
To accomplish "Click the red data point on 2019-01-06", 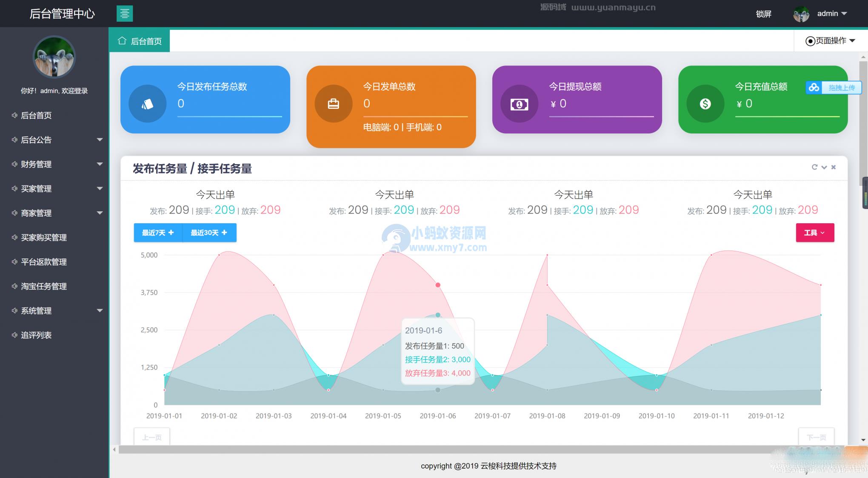I will (438, 285).
